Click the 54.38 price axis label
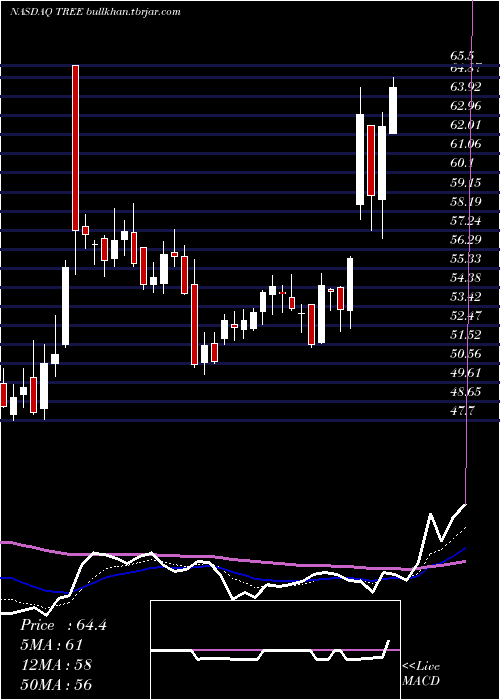The image size is (500, 700). tap(466, 278)
